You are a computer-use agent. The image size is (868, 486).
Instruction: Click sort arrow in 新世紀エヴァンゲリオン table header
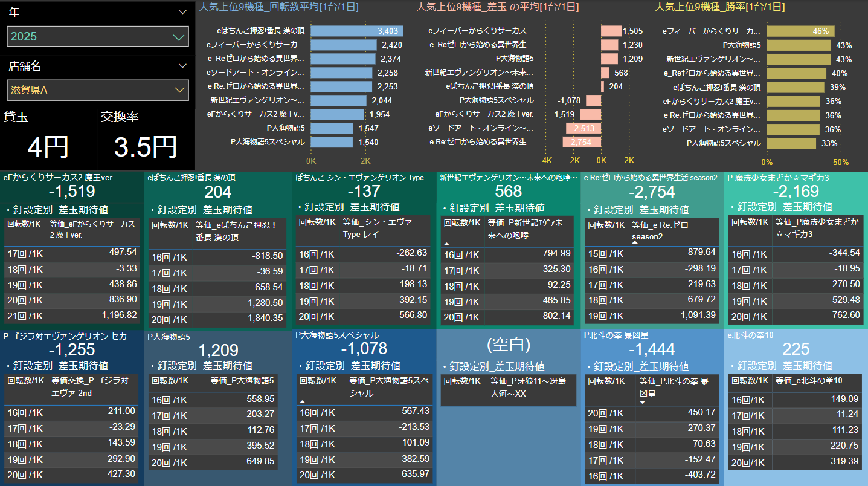(x=447, y=243)
